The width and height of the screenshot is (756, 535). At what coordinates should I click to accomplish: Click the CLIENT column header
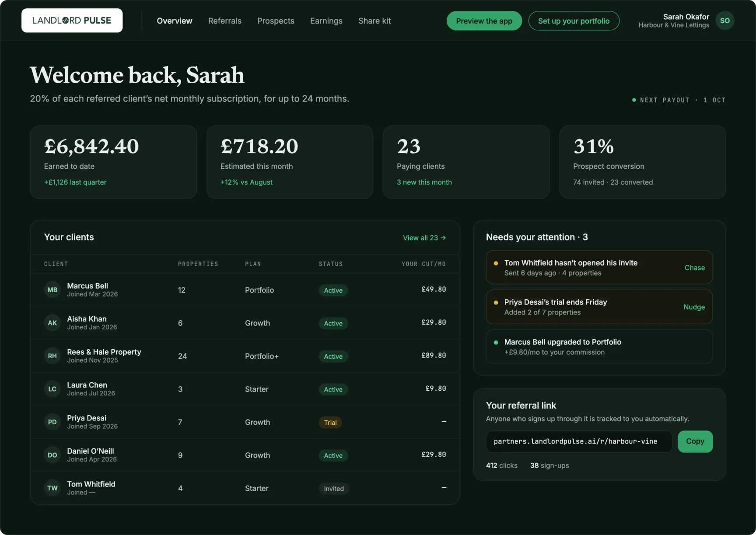click(x=56, y=264)
